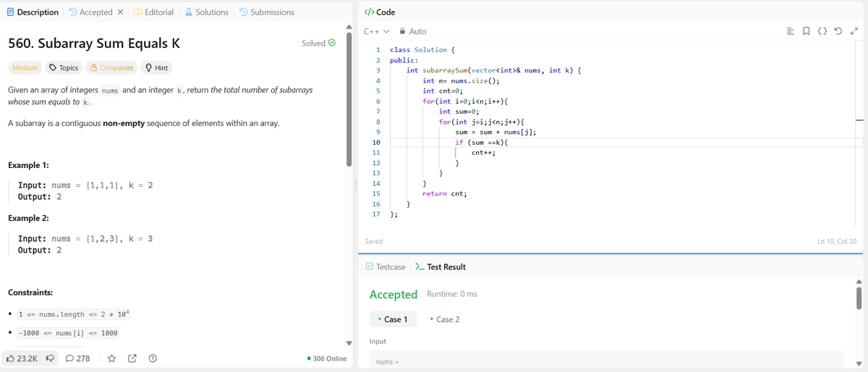Click on code line 'int cnt=0;'
The image size is (868, 372).
[x=442, y=91]
